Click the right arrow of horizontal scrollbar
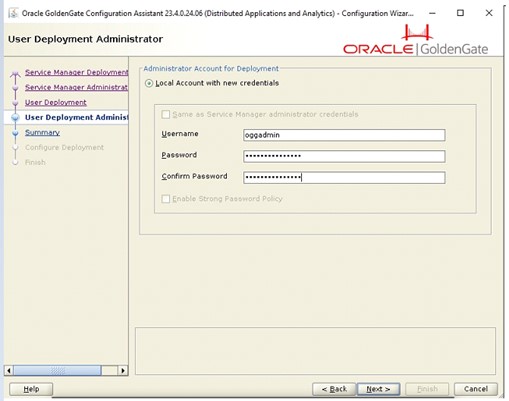 [123, 370]
